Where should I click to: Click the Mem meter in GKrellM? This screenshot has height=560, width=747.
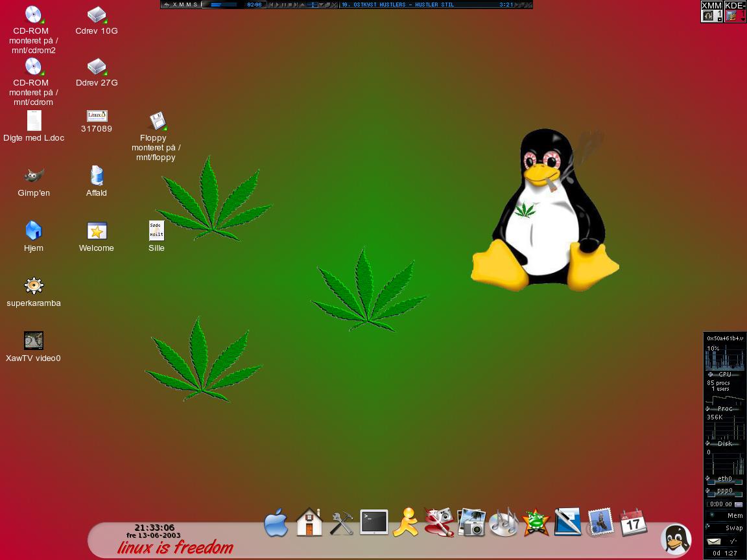[725, 516]
